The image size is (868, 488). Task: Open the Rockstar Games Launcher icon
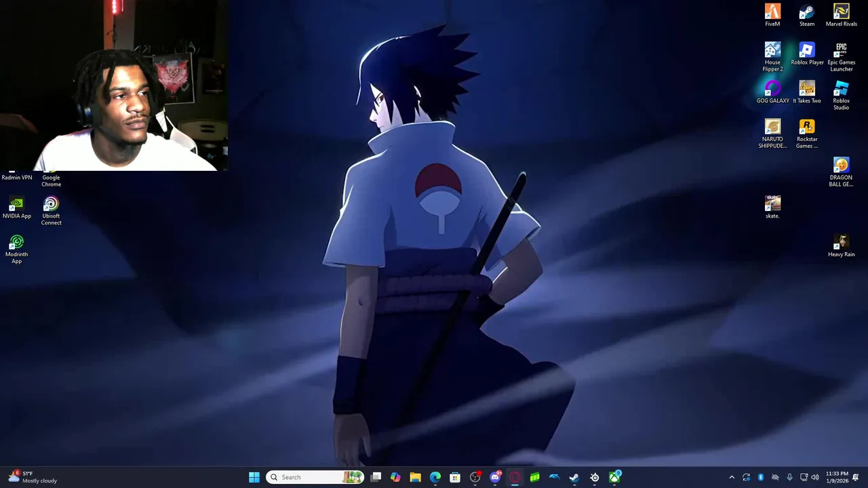point(807,134)
